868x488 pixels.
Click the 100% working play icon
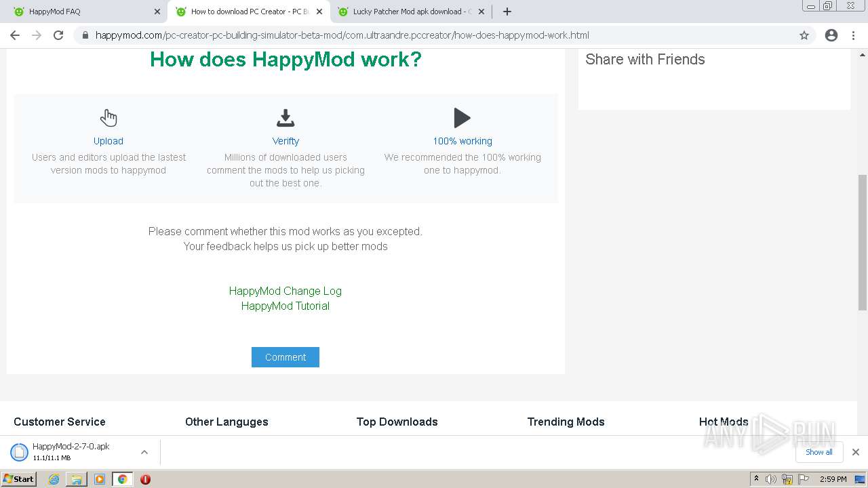click(x=462, y=118)
